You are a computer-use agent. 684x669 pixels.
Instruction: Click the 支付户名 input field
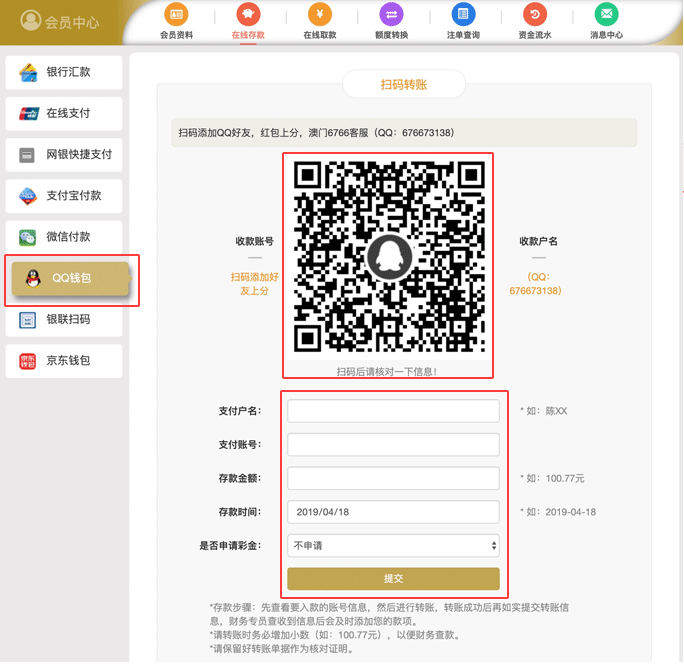click(392, 411)
